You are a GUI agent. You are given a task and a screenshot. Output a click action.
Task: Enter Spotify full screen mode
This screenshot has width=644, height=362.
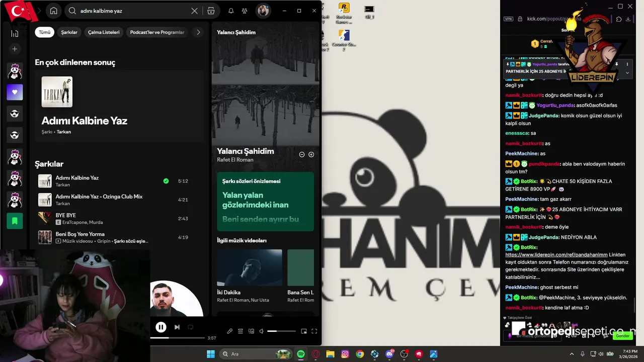[314, 331]
